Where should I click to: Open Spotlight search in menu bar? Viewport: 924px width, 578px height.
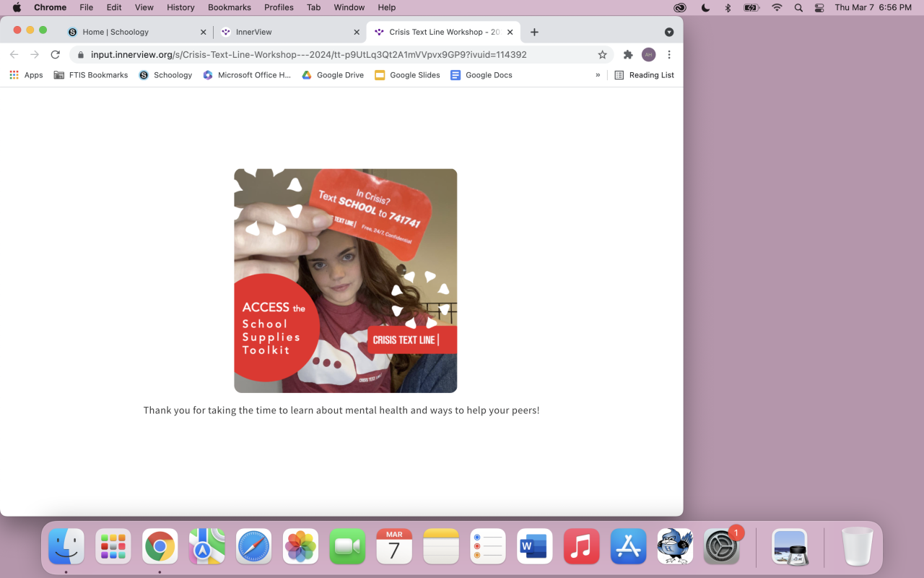coord(798,7)
